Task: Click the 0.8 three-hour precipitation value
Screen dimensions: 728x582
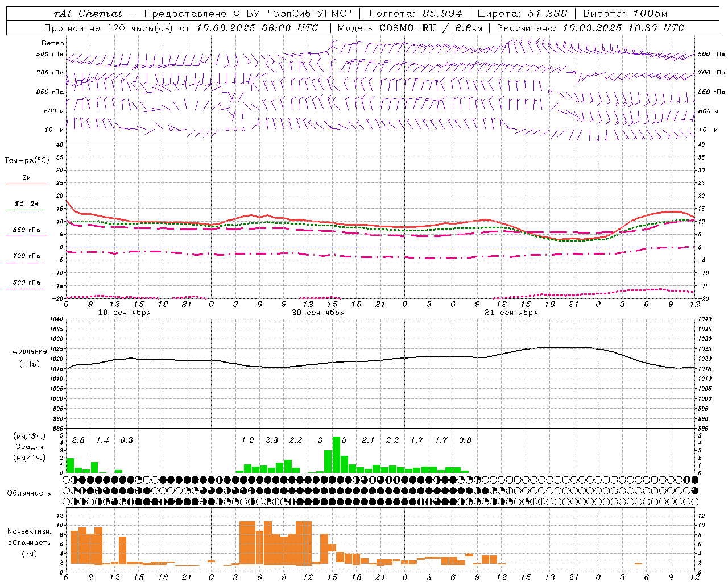Action: coord(465,440)
